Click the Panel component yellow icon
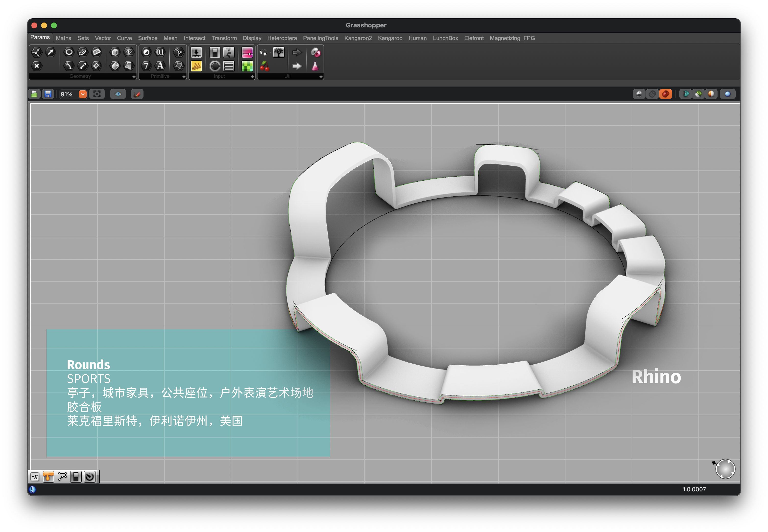Image resolution: width=768 pixels, height=532 pixels. coord(196,66)
